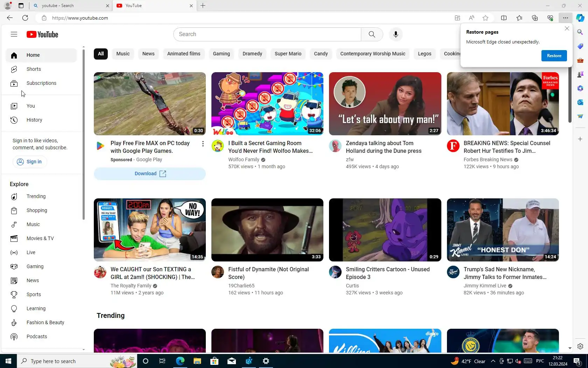Open Edge Collections button

[534, 18]
